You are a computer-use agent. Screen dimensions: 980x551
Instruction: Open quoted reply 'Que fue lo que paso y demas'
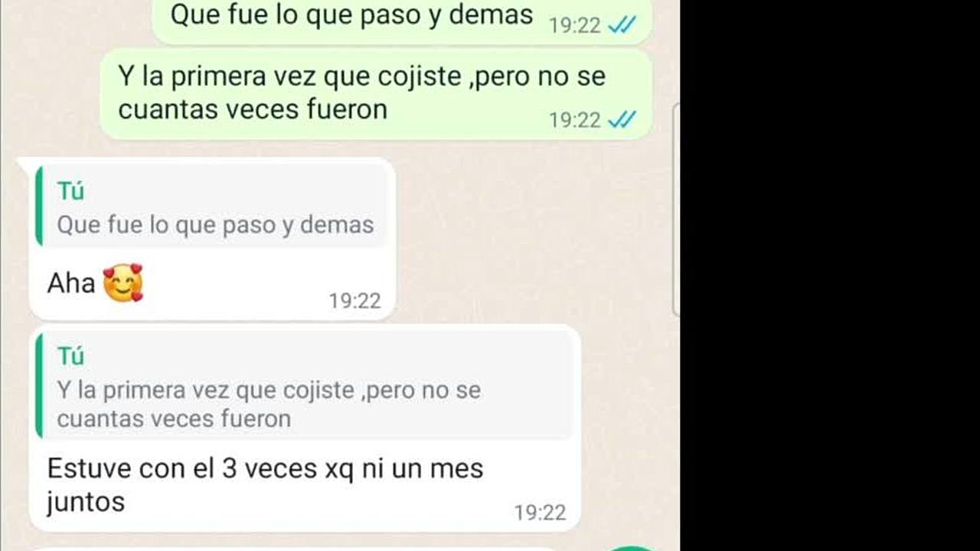point(212,207)
